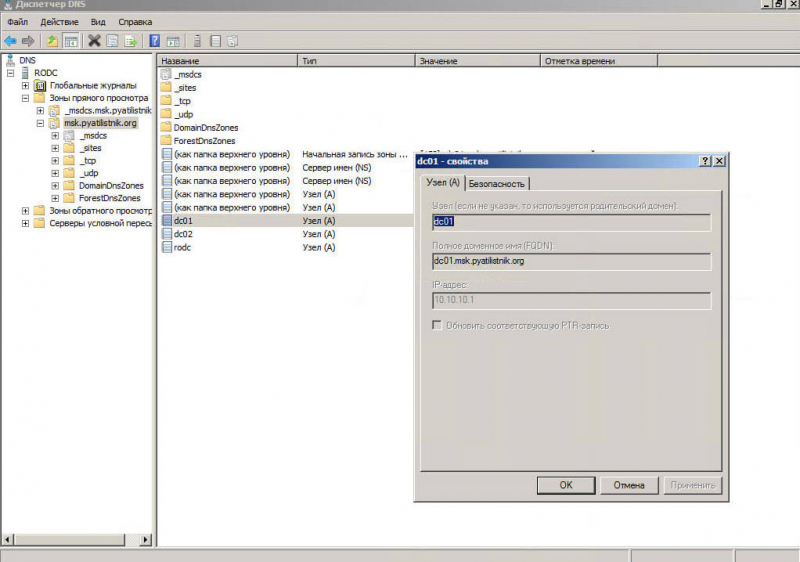Click the Up one level toolbar icon
Image resolution: width=800 pixels, height=562 pixels.
pos(53,41)
